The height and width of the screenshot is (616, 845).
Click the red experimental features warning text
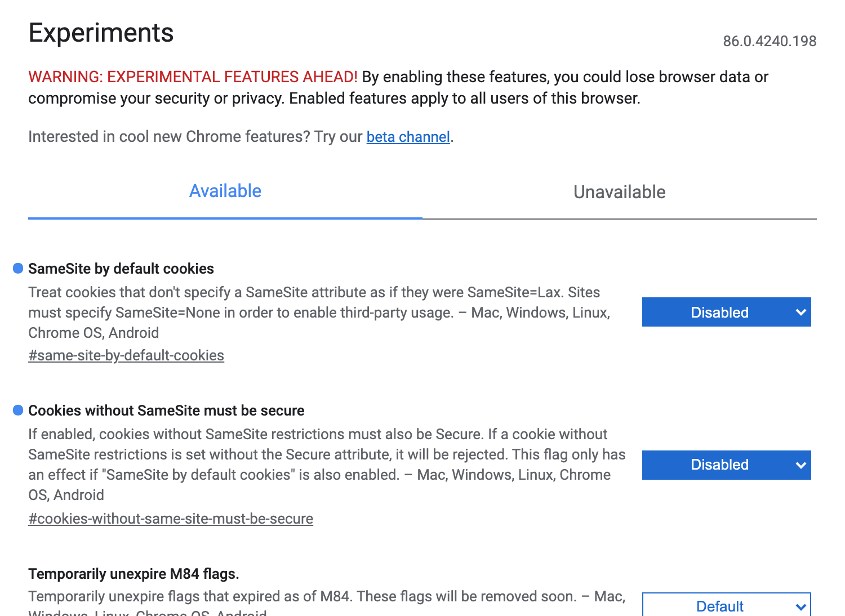click(x=193, y=77)
